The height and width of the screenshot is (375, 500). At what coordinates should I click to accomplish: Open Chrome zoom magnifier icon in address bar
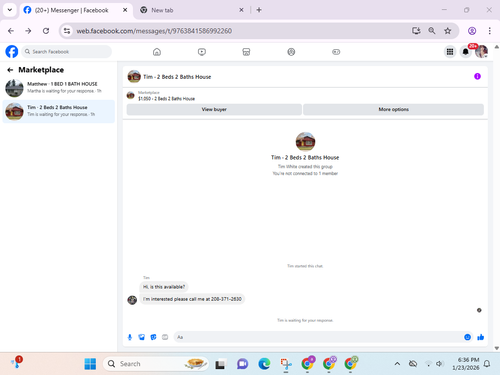point(432,31)
